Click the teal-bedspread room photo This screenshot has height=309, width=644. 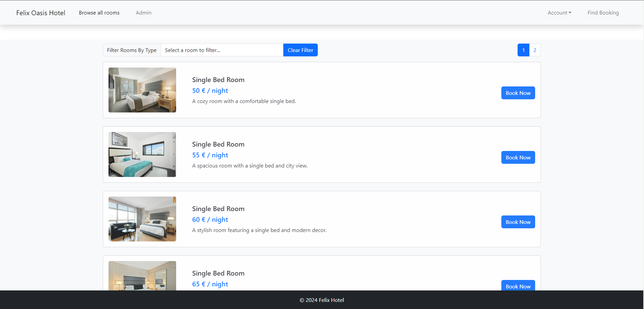[142, 154]
